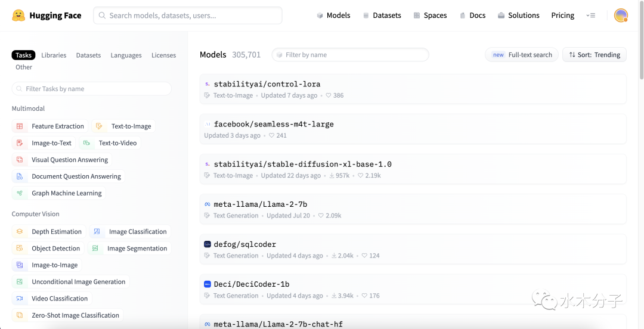The image size is (644, 329).
Task: Click the Meta logo beside Llama-2-7b
Action: coord(208,204)
